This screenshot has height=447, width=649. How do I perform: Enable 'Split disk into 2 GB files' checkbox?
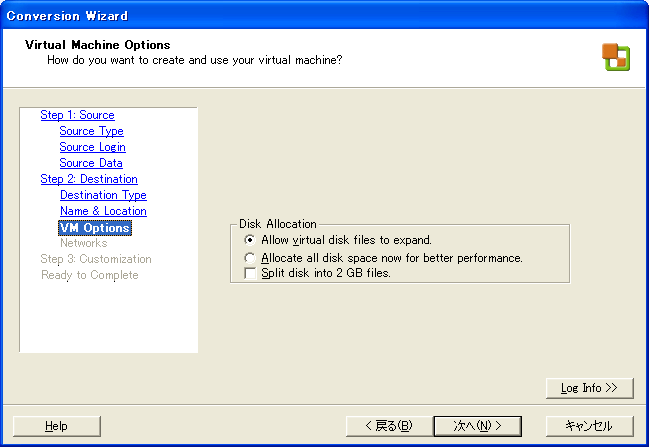click(250, 272)
